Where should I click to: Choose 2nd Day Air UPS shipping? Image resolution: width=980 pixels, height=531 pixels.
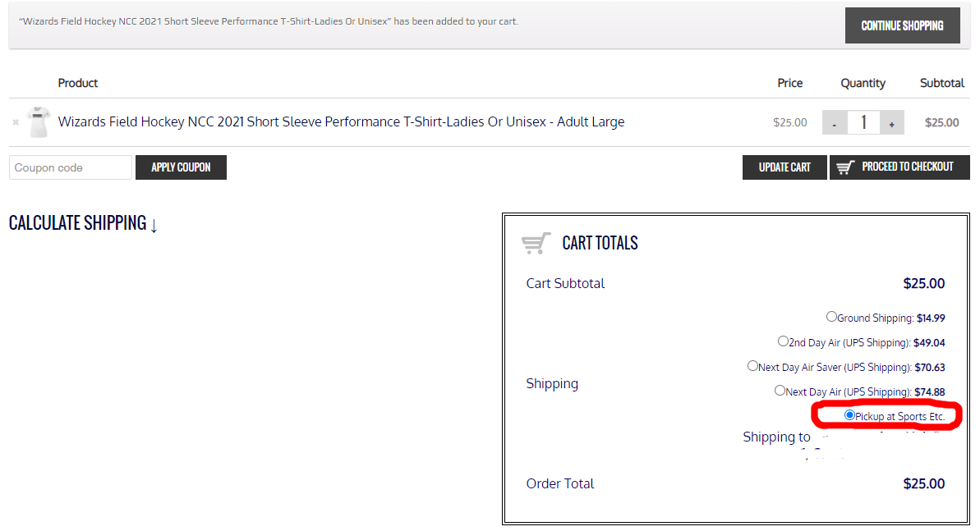[x=783, y=341]
